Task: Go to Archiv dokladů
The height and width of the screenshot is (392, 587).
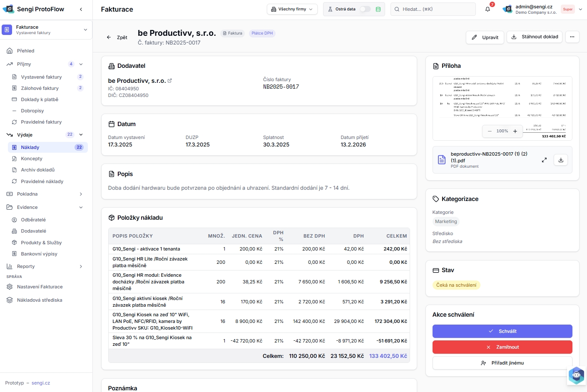Action: pos(38,170)
